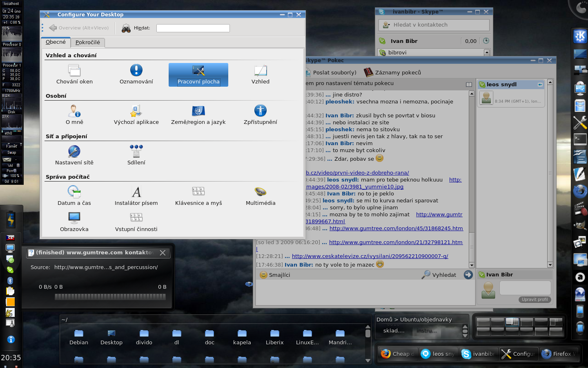Image resolution: width=588 pixels, height=368 pixels.
Task: Switch to the Obecné tab
Action: coord(56,42)
